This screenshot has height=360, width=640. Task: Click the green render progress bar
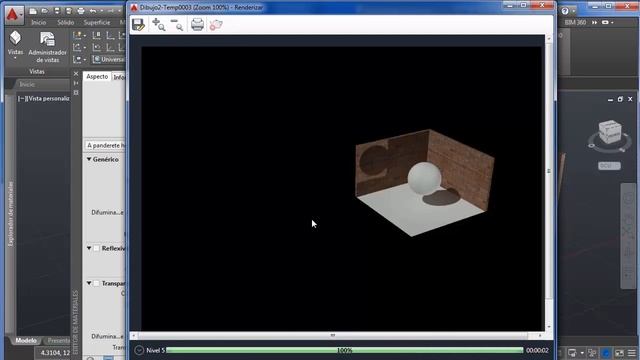(x=344, y=350)
